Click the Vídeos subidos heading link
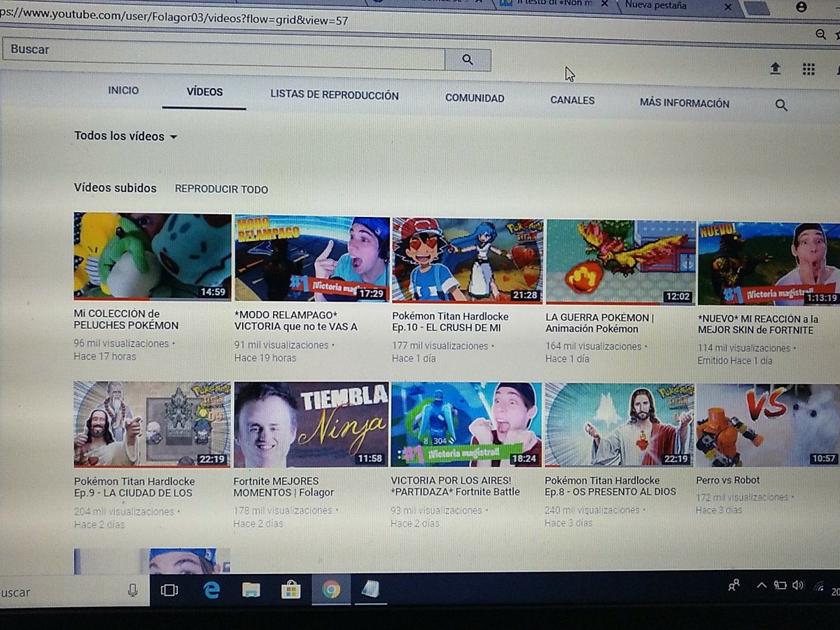 click(115, 188)
